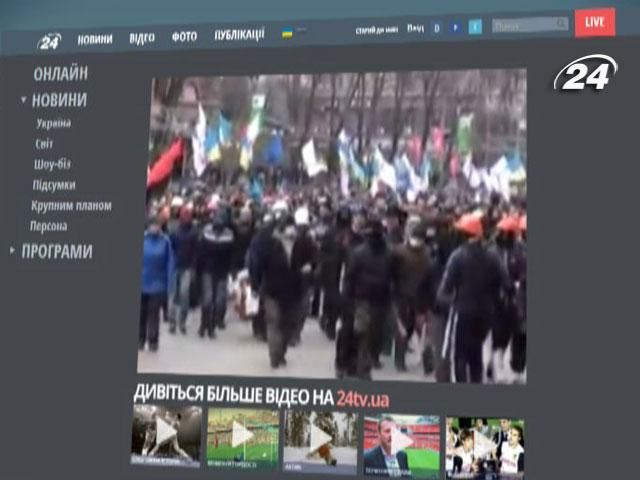Click the Ukrainian flag language icon
The height and width of the screenshot is (480, 640).
tap(287, 33)
